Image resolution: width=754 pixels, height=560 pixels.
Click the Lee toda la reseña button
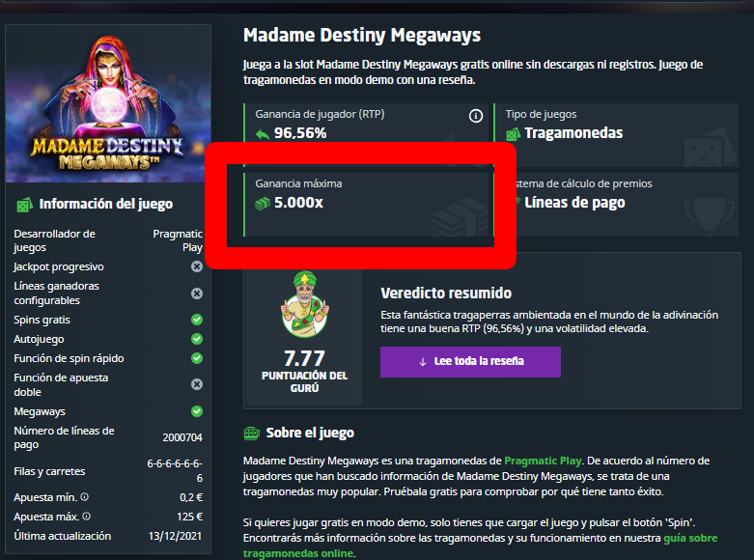point(470,362)
